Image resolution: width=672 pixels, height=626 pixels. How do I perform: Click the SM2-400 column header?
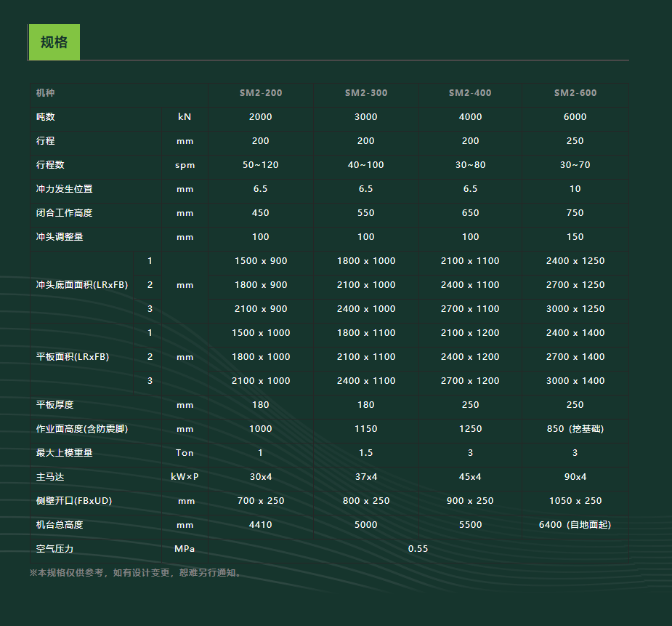click(470, 93)
